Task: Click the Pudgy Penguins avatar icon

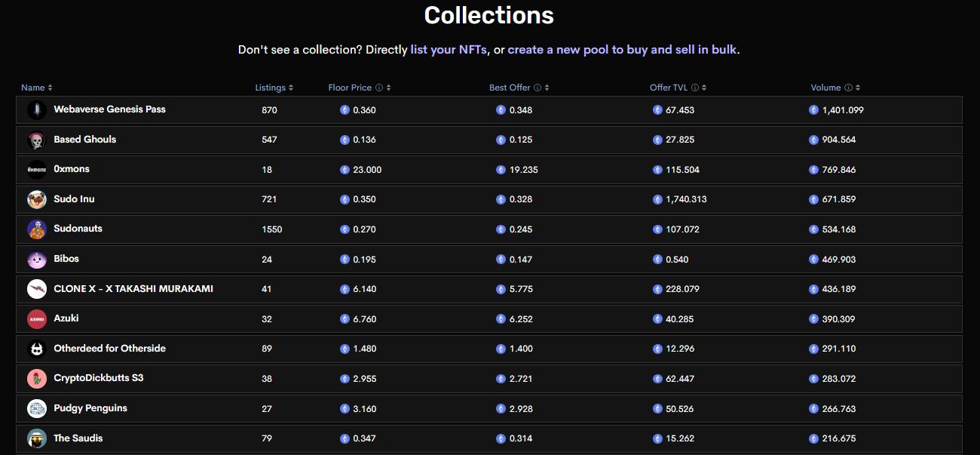Action: click(x=37, y=408)
